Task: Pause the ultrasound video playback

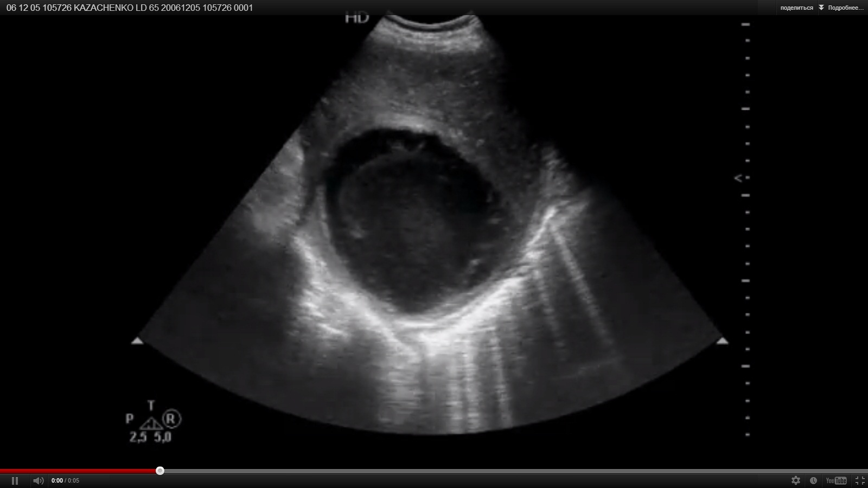Action: tap(15, 480)
